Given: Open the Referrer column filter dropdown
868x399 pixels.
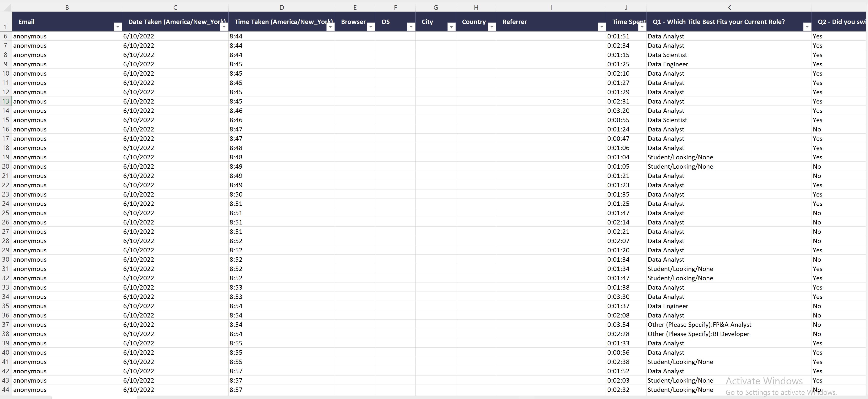Looking at the screenshot, I should 601,27.
